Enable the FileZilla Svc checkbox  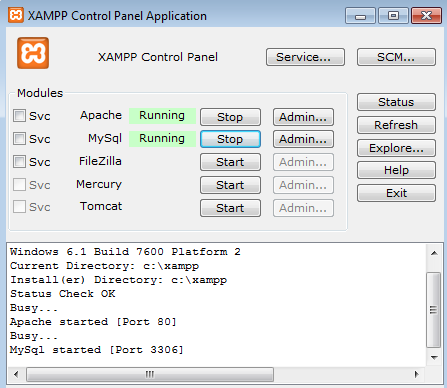point(19,162)
